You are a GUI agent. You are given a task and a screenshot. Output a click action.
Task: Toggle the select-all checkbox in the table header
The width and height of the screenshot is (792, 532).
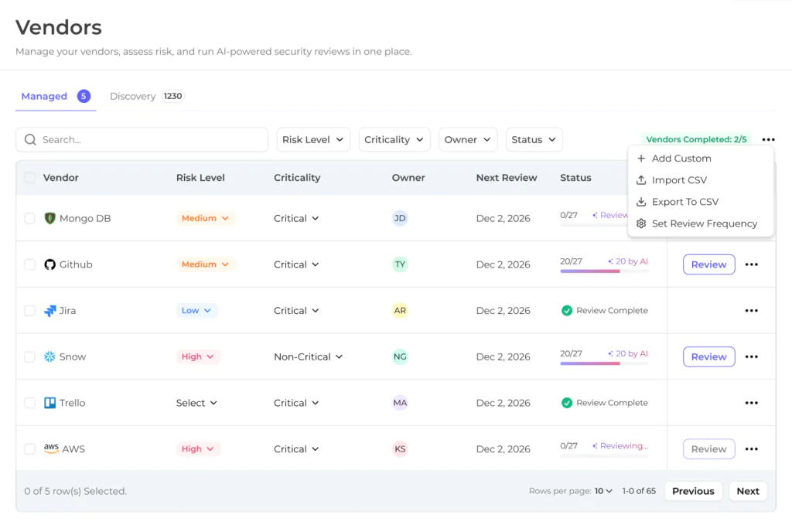30,178
